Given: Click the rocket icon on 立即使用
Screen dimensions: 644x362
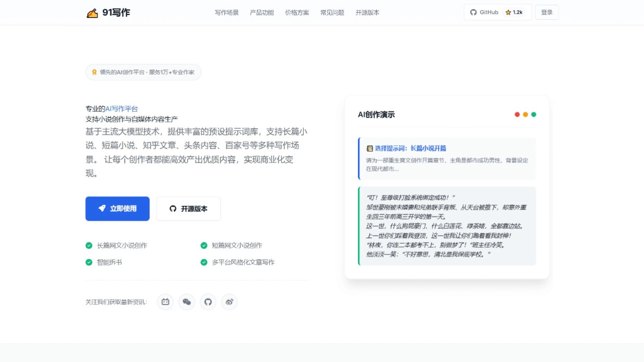Looking at the screenshot, I should pyautogui.click(x=102, y=209).
